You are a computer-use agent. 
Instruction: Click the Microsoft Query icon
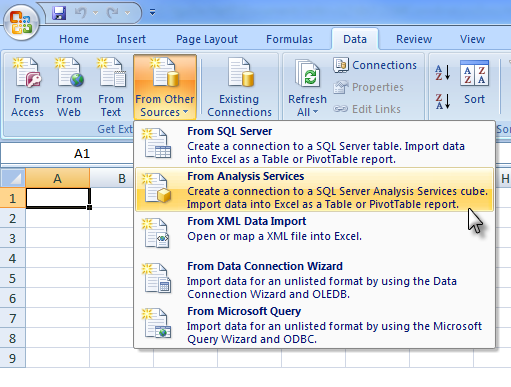[157, 323]
